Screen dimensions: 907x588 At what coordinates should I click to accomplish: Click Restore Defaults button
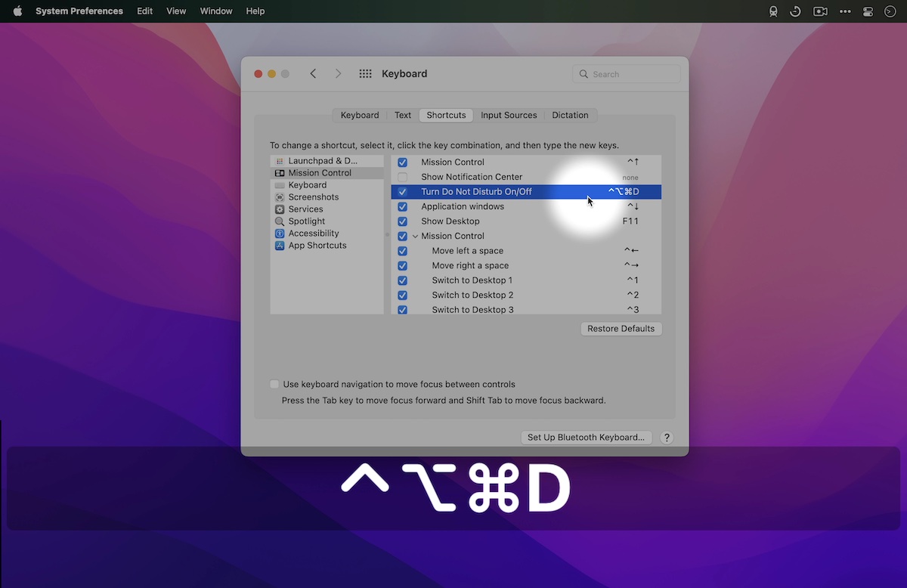621,329
